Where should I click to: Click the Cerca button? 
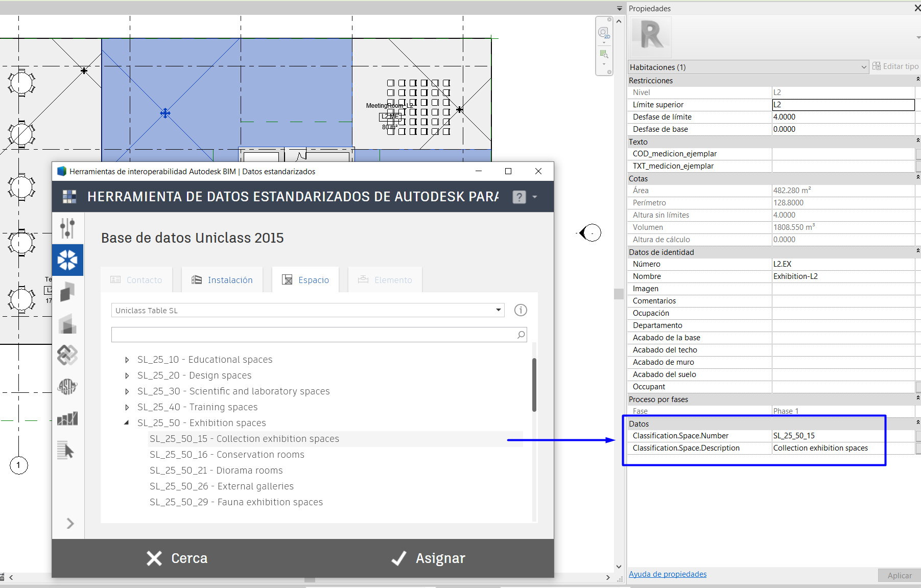[177, 558]
